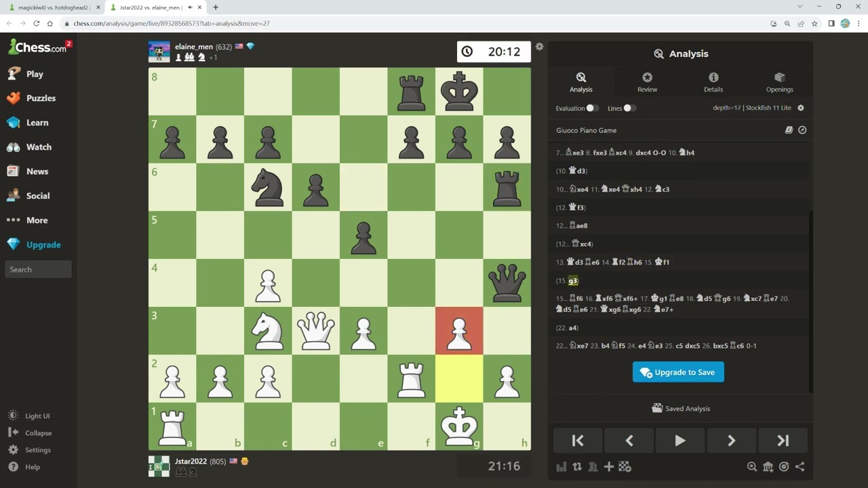The width and height of the screenshot is (868, 488).
Task: Open engine settings gear next to Stockfish
Action: point(801,108)
